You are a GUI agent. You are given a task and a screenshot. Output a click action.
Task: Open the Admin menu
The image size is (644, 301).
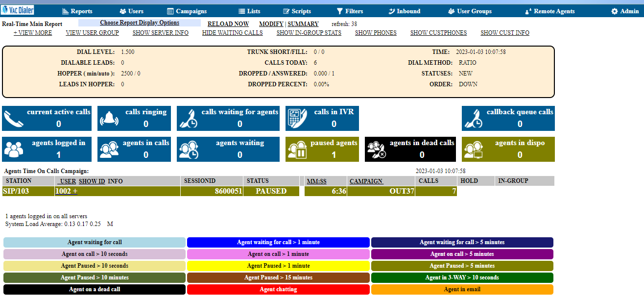pos(625,11)
